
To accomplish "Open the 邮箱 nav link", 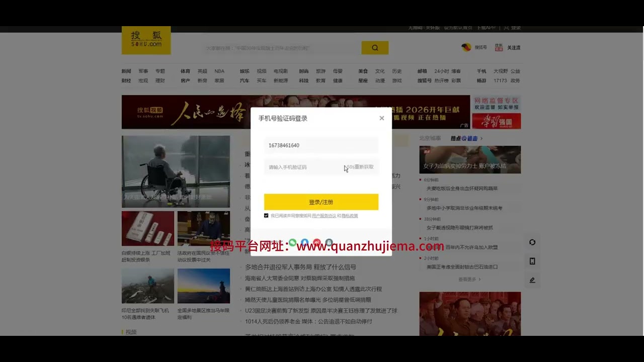I will pos(422,71).
